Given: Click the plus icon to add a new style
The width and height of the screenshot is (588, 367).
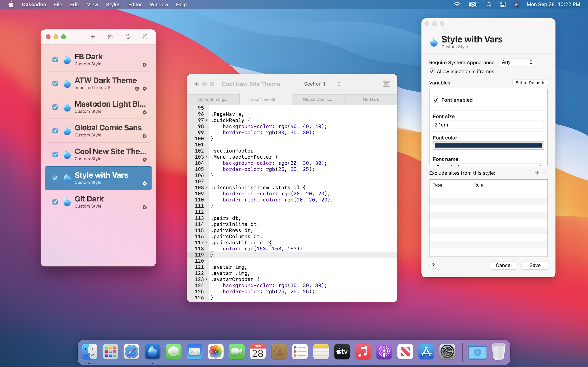Looking at the screenshot, I should (92, 37).
